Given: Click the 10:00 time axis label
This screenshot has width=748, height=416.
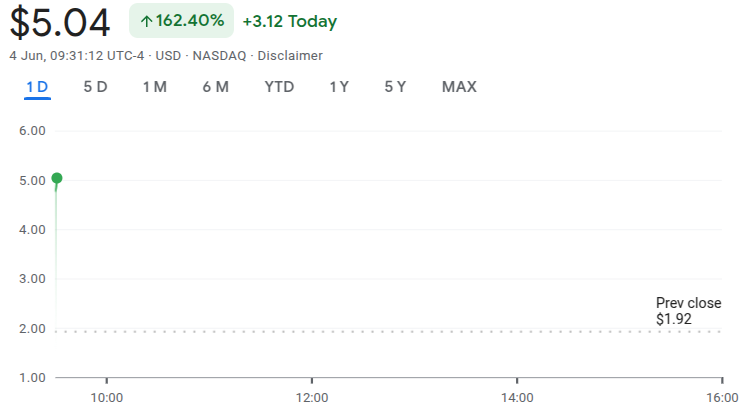Looking at the screenshot, I should pyautogui.click(x=107, y=397).
